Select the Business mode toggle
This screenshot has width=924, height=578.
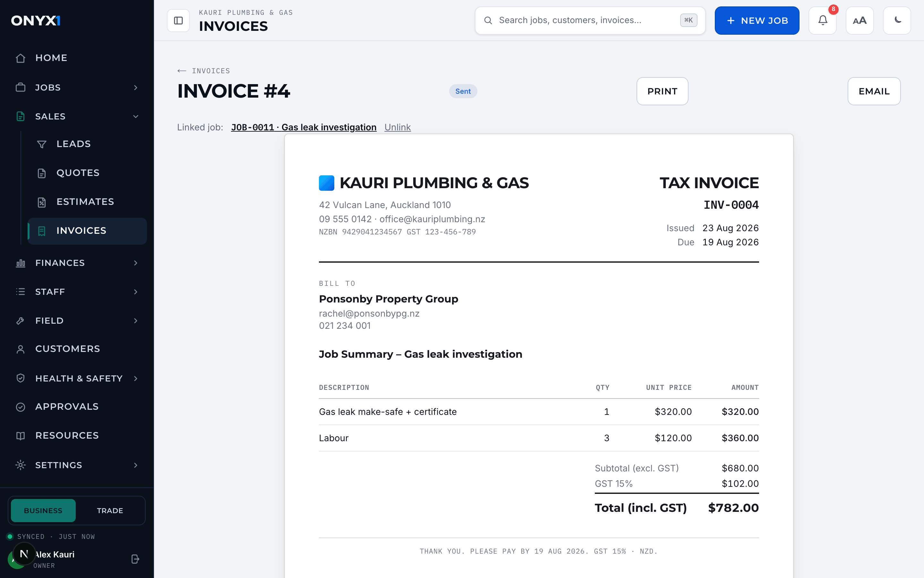(x=43, y=510)
